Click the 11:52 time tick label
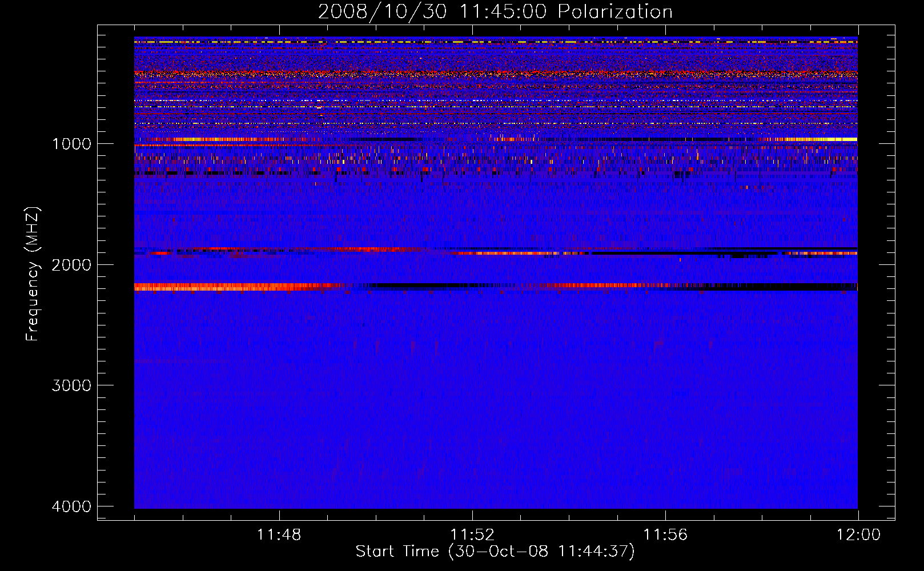The width and height of the screenshot is (924, 571). 472,534
